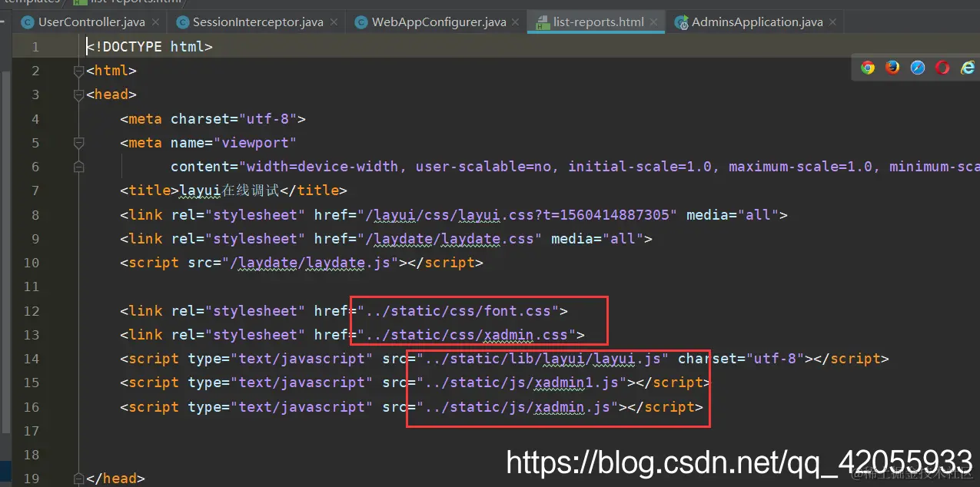Click the closing head tag on line 19
Image resolution: width=980 pixels, height=487 pixels.
[x=115, y=478]
